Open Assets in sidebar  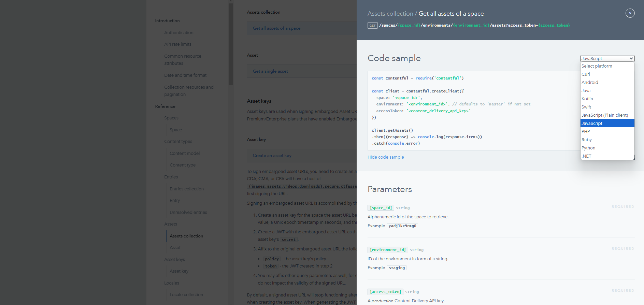(x=171, y=224)
